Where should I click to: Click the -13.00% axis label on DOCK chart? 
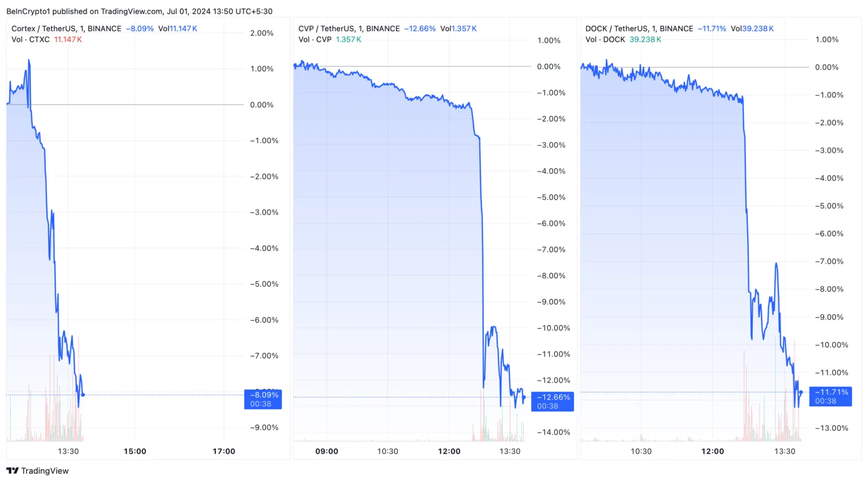pos(831,428)
